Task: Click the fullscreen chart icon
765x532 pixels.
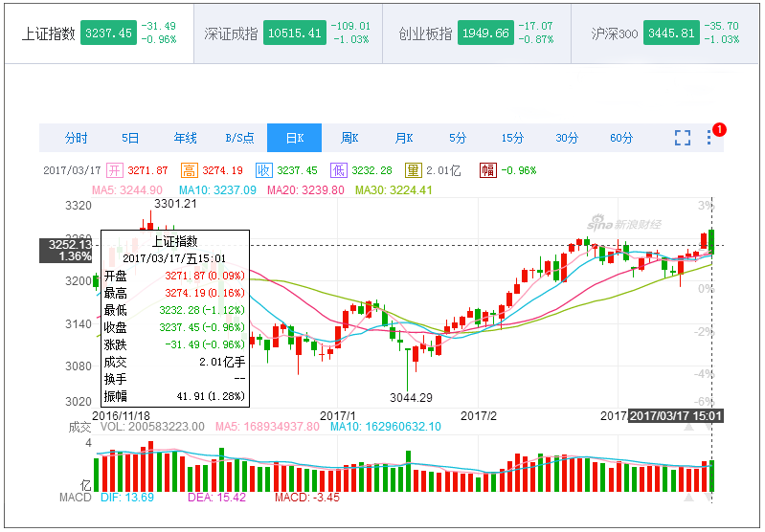Action: tap(682, 138)
